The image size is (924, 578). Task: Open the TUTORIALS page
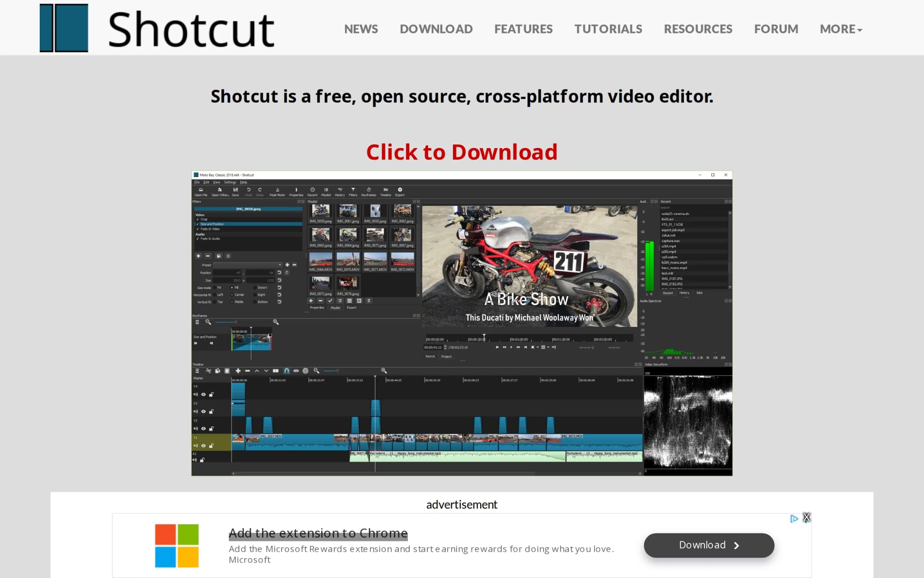tap(608, 29)
